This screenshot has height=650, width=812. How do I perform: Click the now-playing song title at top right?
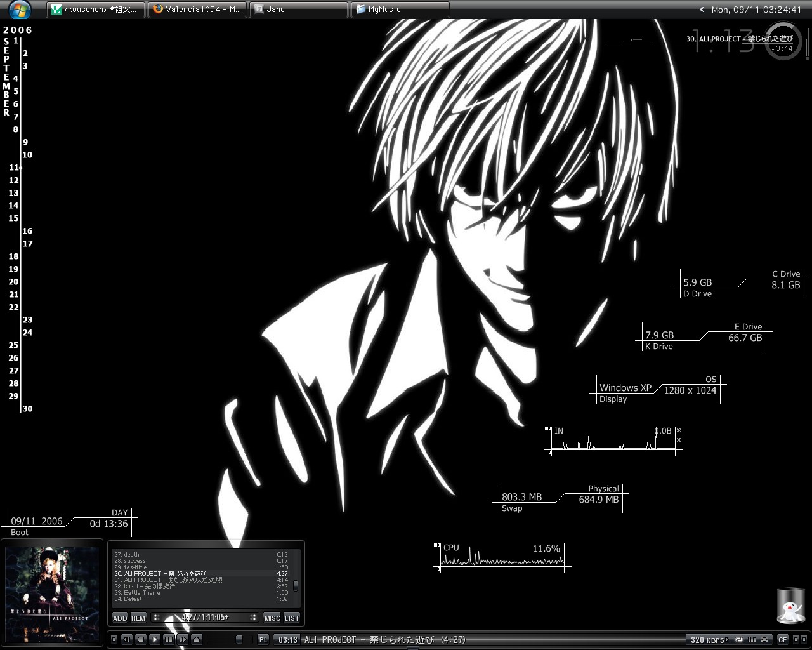[740, 39]
